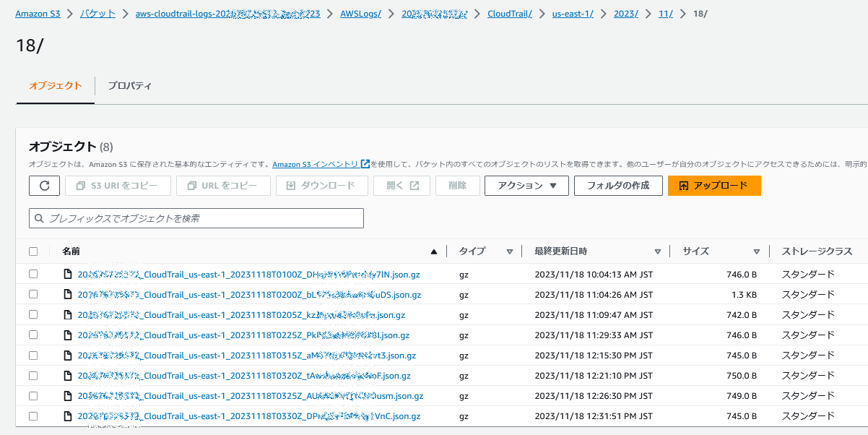Click file icon of T0100Z log object
The height and width of the screenshot is (435, 868).
coord(68,275)
